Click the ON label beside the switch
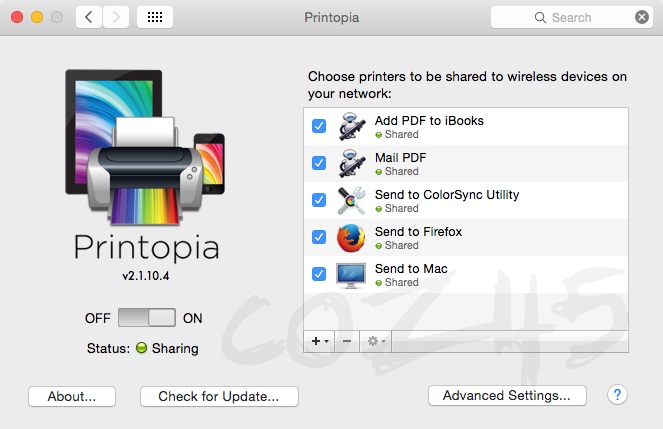The image size is (663, 429). click(192, 318)
